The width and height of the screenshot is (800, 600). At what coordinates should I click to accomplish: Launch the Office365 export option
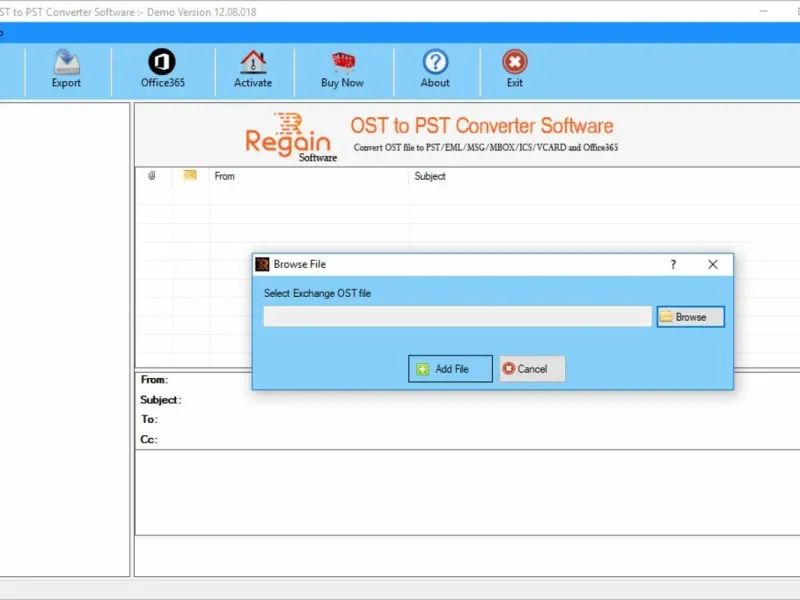[162, 69]
